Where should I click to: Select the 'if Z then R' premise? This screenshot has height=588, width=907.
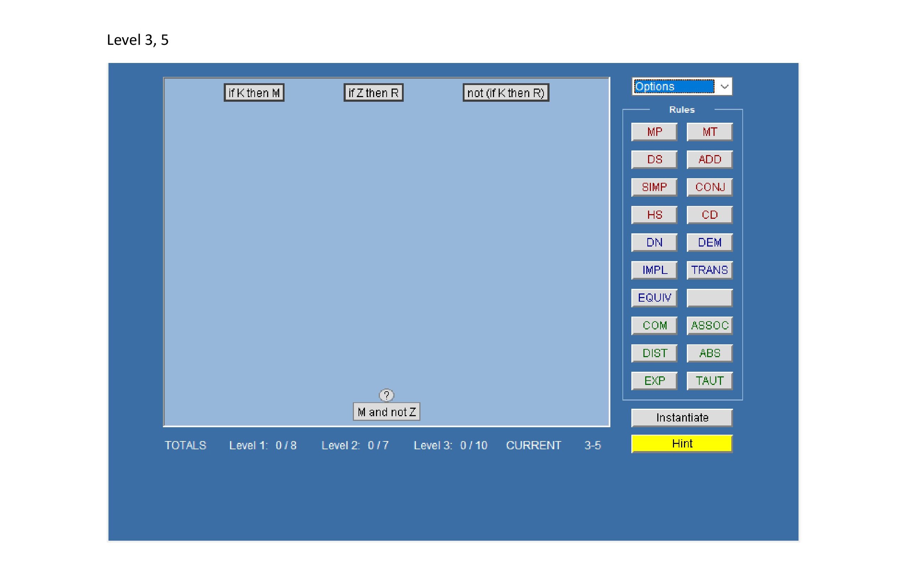point(373,92)
